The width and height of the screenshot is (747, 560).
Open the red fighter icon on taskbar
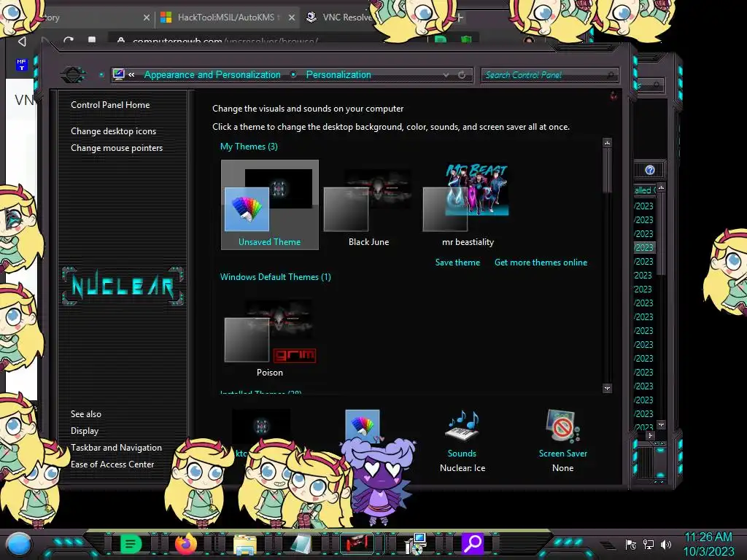click(357, 543)
